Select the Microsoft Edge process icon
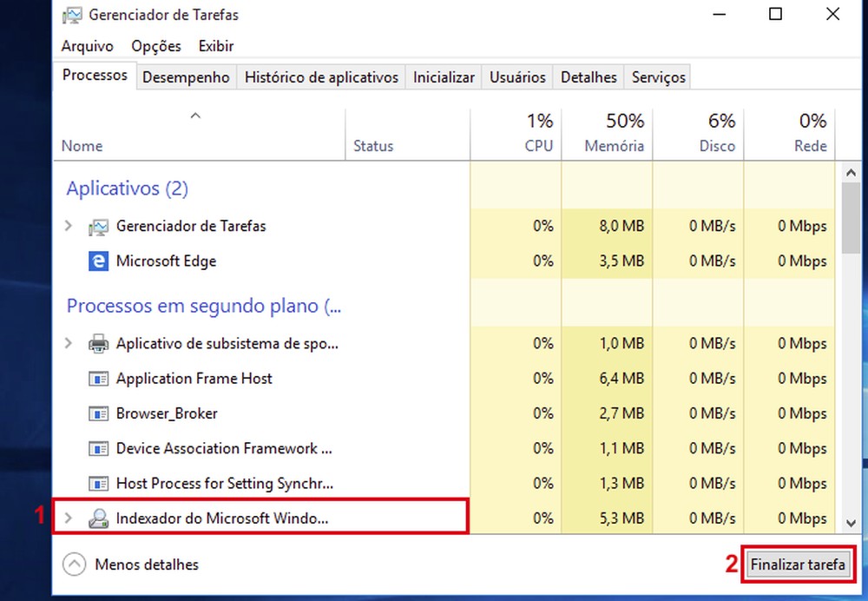 coord(98,261)
